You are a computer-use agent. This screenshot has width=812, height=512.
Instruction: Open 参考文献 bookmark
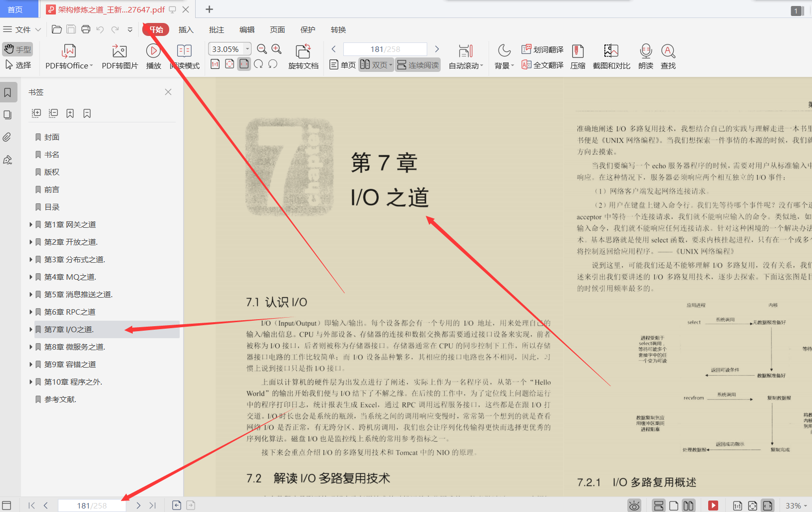60,400
